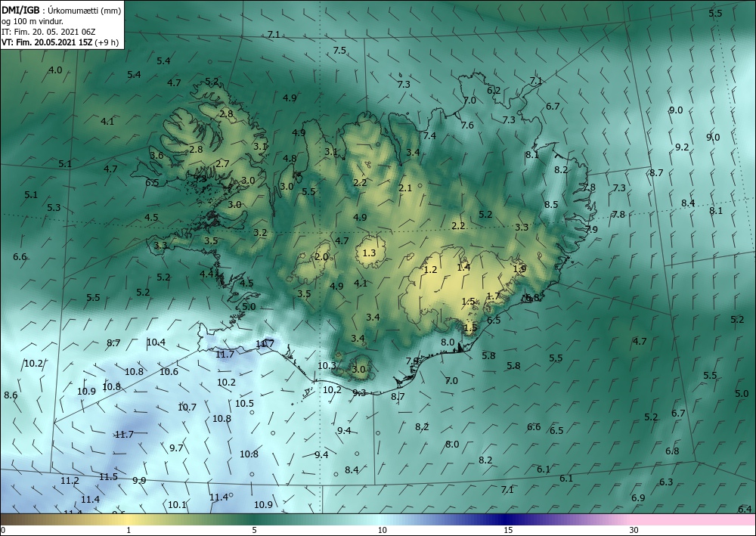Image resolution: width=756 pixels, height=536 pixels.
Task: Click the color bar label '5'
Action: [x=254, y=530]
